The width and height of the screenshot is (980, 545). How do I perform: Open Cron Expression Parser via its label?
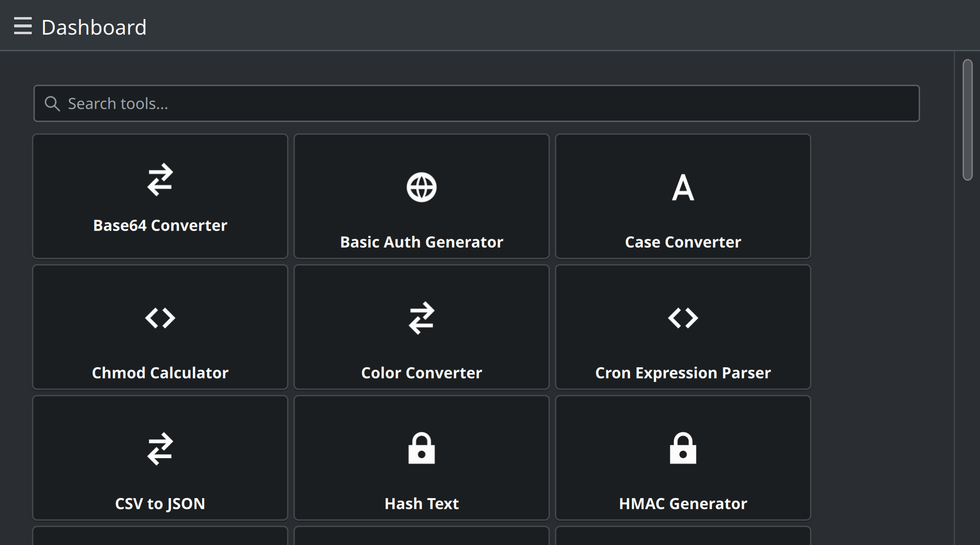pos(683,373)
